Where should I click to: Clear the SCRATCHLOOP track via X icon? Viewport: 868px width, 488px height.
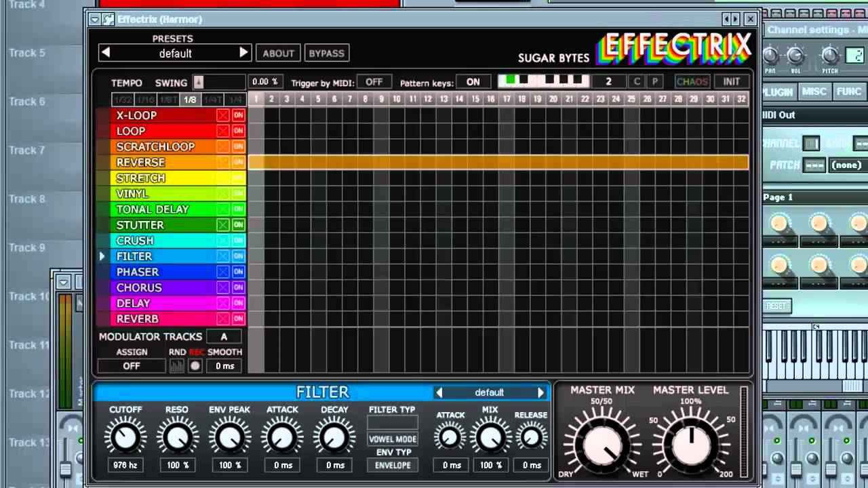pos(222,146)
